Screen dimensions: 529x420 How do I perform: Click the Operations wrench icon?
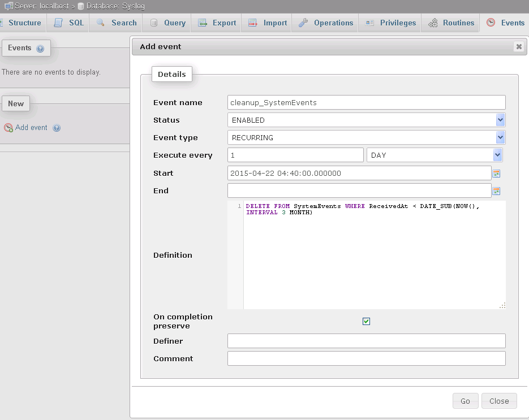[x=303, y=23]
